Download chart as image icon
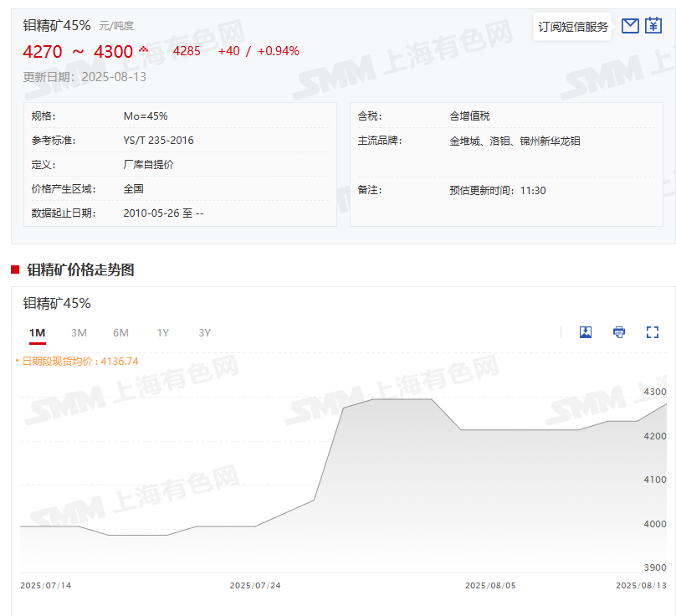676x616 pixels. point(586,332)
